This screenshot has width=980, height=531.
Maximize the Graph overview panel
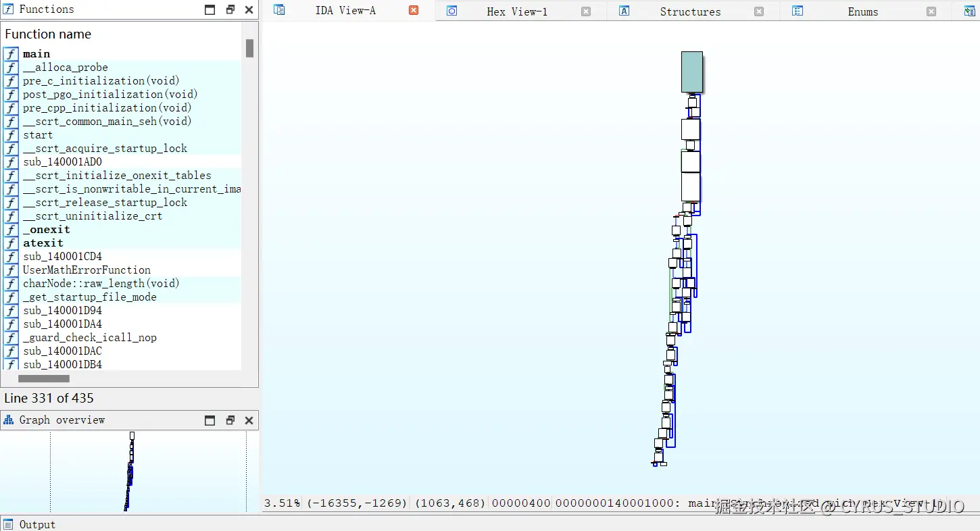tap(210, 420)
